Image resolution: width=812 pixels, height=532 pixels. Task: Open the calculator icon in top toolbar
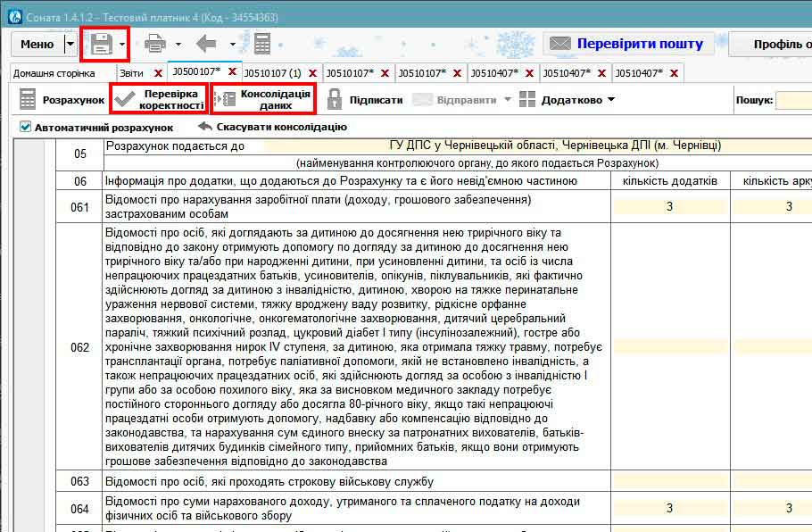coord(262,44)
